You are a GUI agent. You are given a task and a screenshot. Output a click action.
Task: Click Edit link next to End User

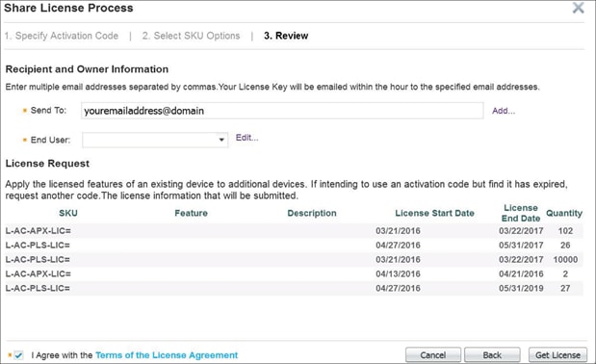pos(246,138)
